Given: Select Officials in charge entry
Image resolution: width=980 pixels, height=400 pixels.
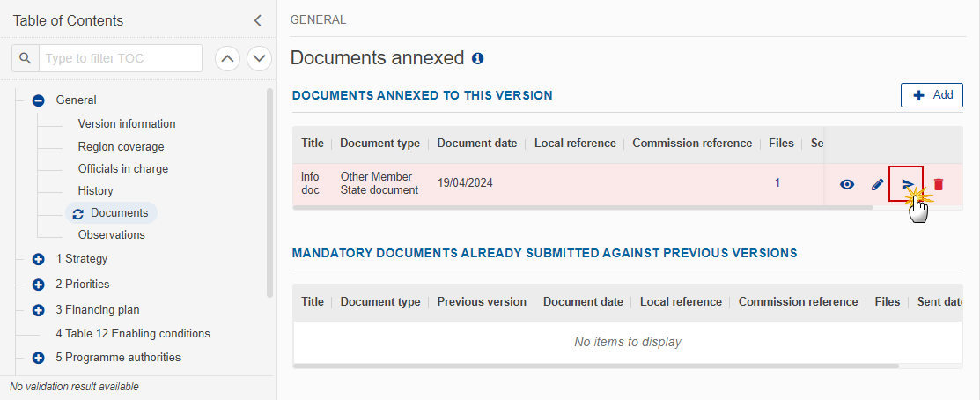Looking at the screenshot, I should click(123, 169).
